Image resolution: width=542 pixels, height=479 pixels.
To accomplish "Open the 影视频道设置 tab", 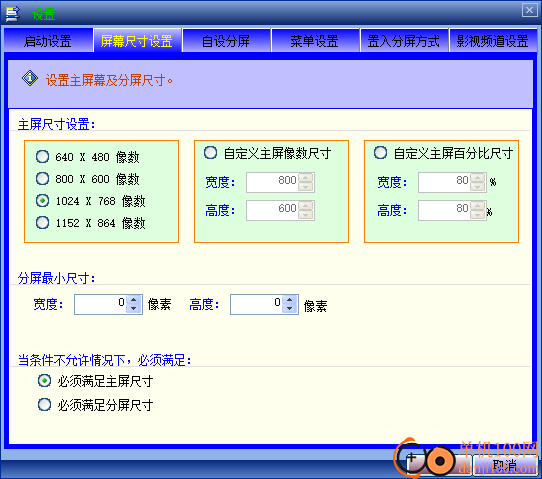I will tap(493, 40).
